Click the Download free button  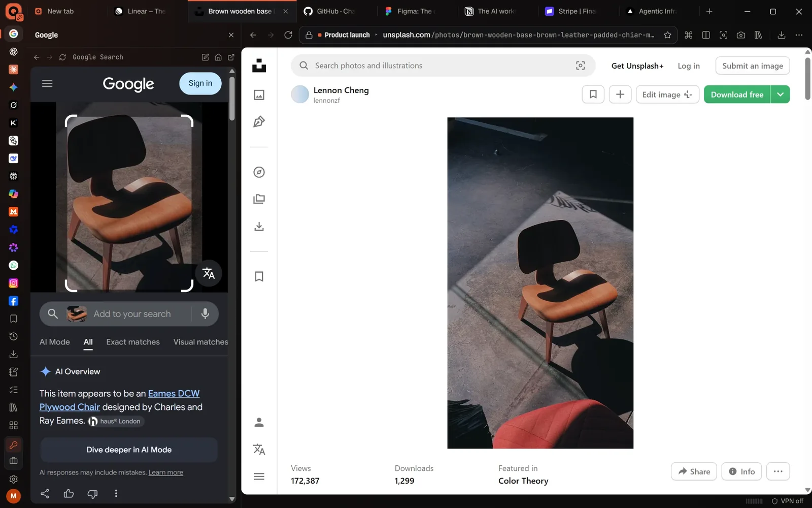click(737, 94)
